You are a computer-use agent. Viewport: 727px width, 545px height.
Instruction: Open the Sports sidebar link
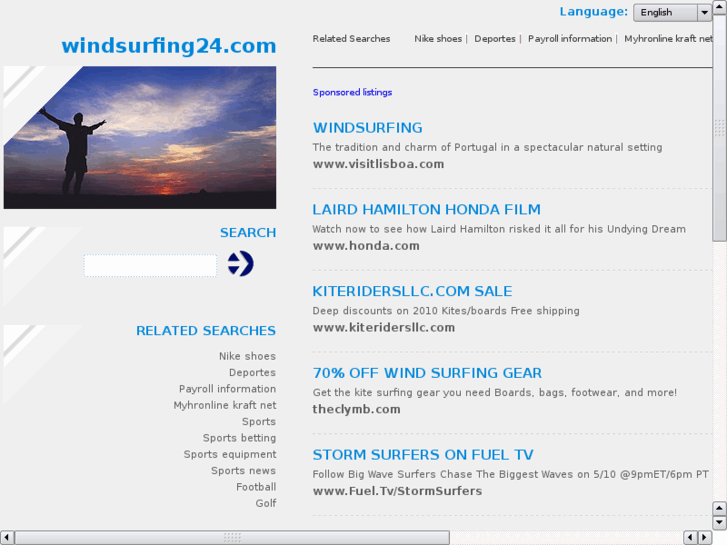[259, 422]
